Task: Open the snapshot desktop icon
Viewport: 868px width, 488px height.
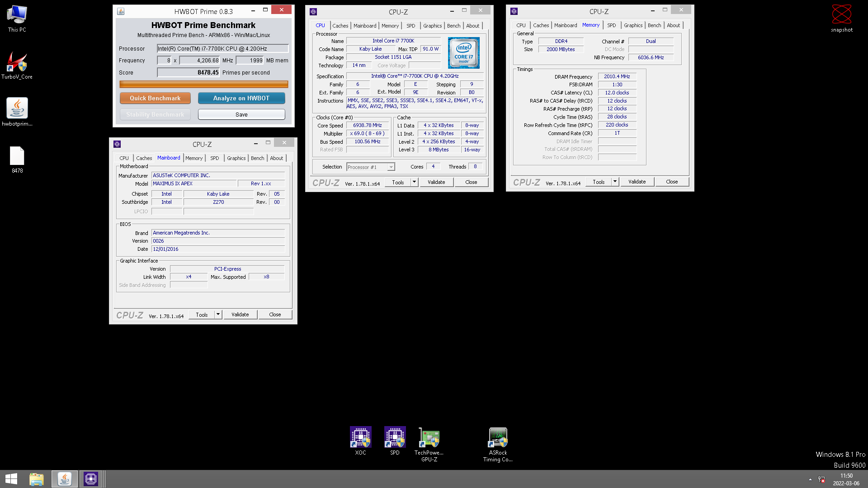Action: point(842,19)
